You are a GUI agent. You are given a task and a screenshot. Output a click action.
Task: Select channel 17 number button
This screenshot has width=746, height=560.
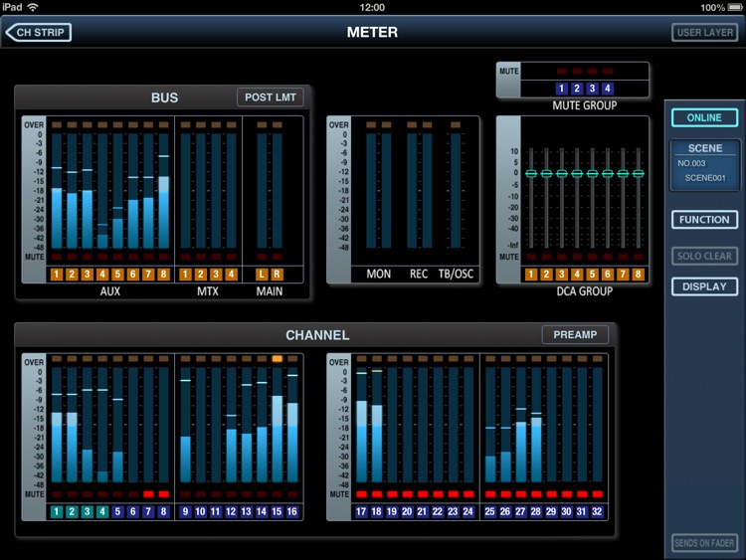361,511
